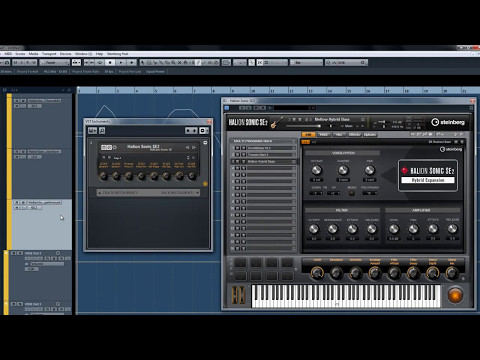This screenshot has height=360, width=480.
Task: Open the Bar grid type dropdown
Action: pos(306,62)
